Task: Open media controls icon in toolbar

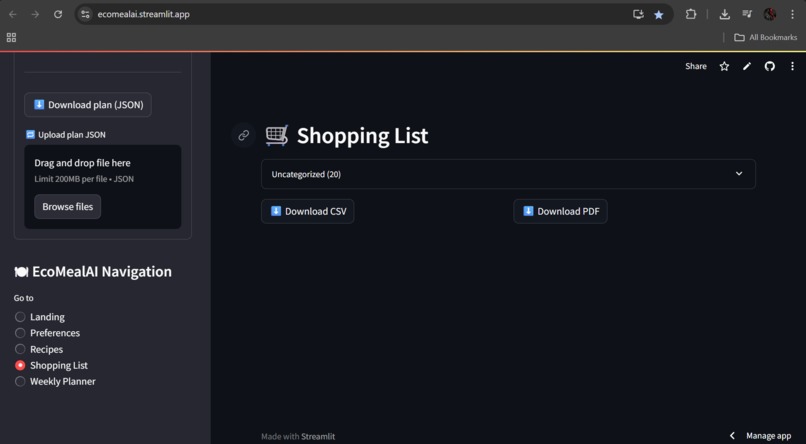Action: coord(747,14)
